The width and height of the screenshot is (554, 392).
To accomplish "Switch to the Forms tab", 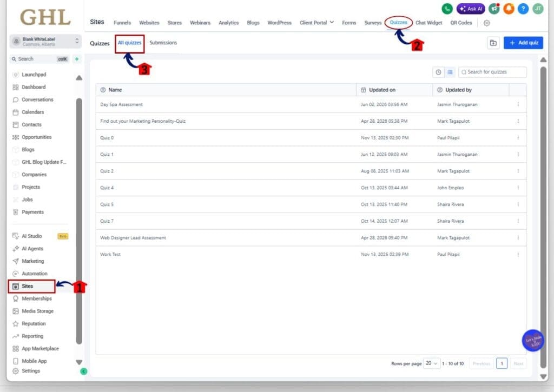I will coord(349,23).
